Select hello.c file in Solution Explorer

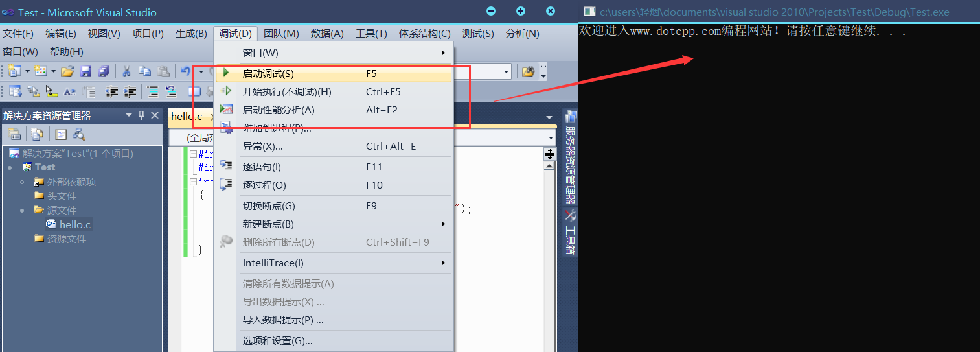tap(75, 224)
